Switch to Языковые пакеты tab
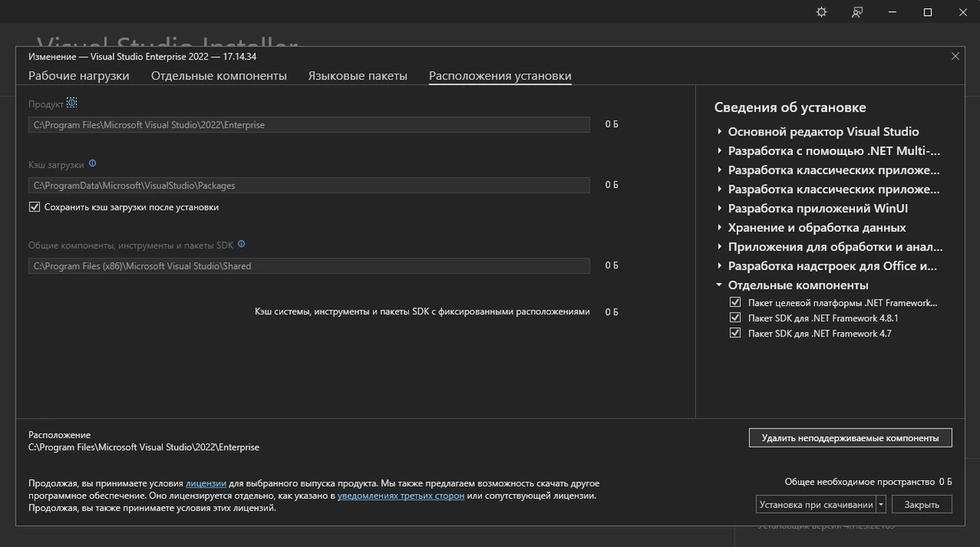980x547 pixels. tap(358, 76)
